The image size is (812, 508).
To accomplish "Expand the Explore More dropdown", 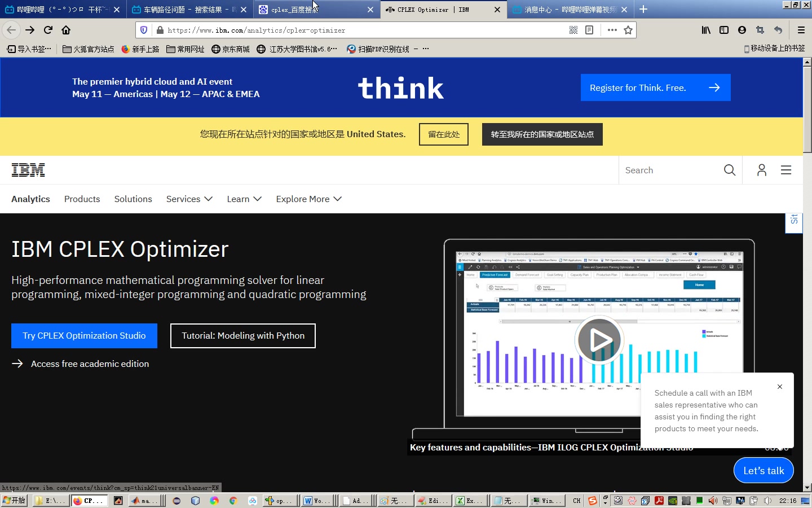I will click(x=309, y=199).
